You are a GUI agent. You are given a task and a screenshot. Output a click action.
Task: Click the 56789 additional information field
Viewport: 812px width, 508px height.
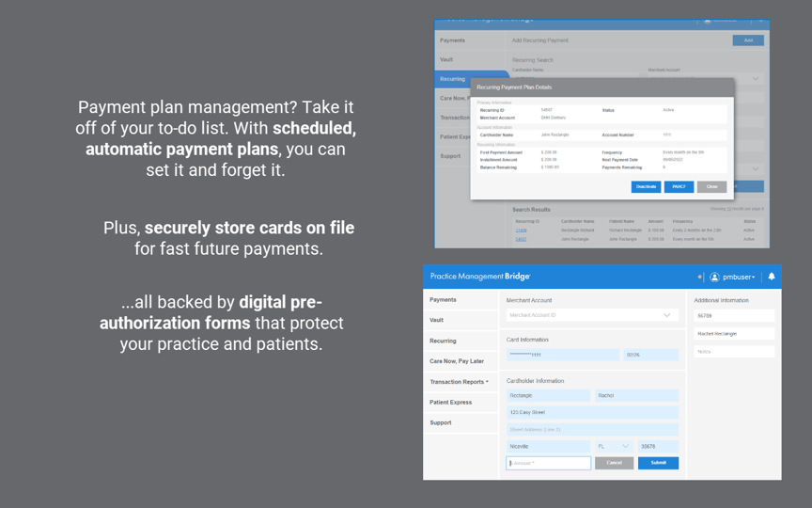(x=734, y=316)
